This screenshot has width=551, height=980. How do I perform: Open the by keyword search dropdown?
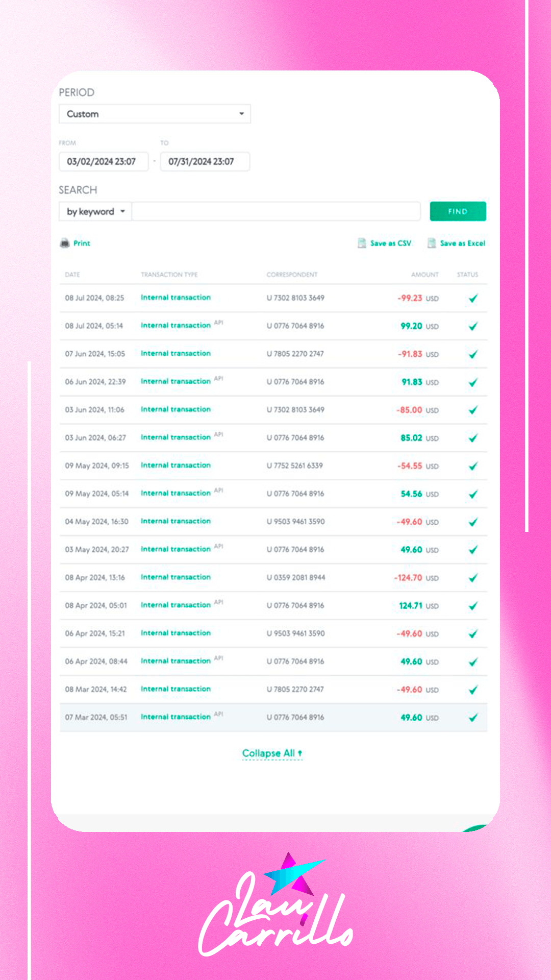point(95,212)
